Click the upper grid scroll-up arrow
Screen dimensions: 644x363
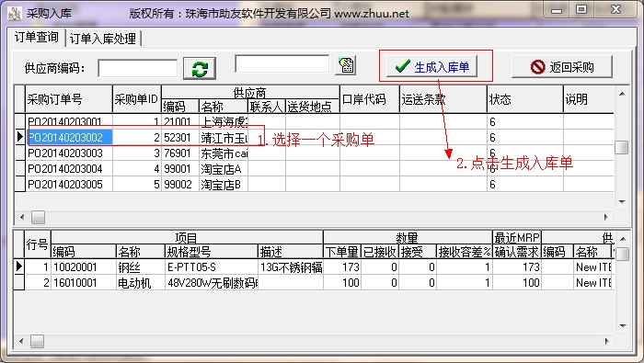coord(622,94)
